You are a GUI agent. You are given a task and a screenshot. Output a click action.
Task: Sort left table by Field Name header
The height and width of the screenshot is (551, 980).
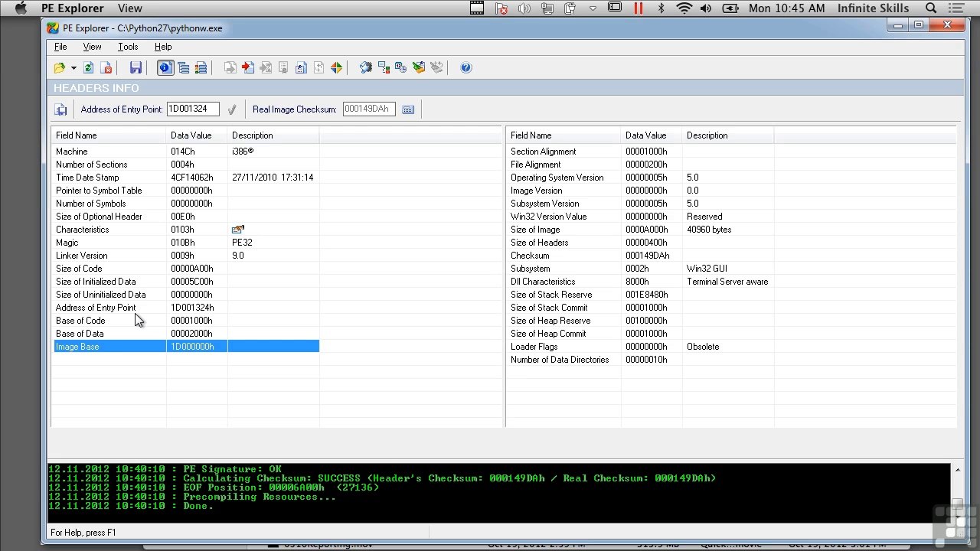[109, 135]
